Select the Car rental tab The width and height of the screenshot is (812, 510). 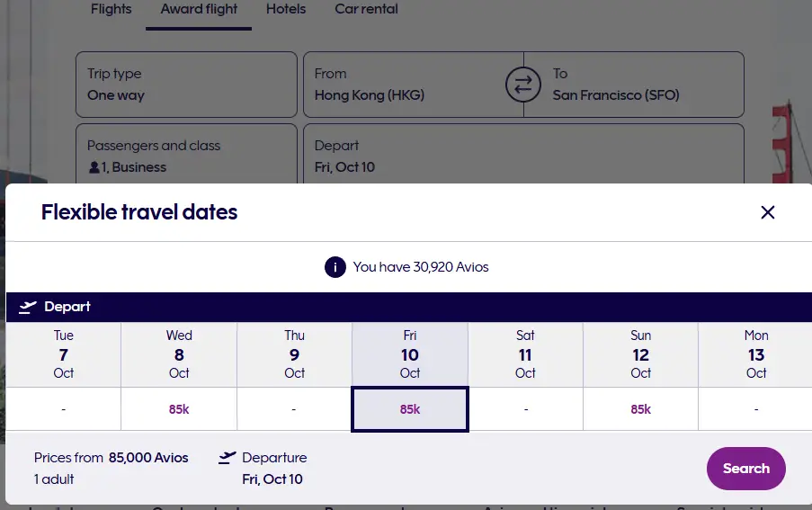(x=366, y=10)
